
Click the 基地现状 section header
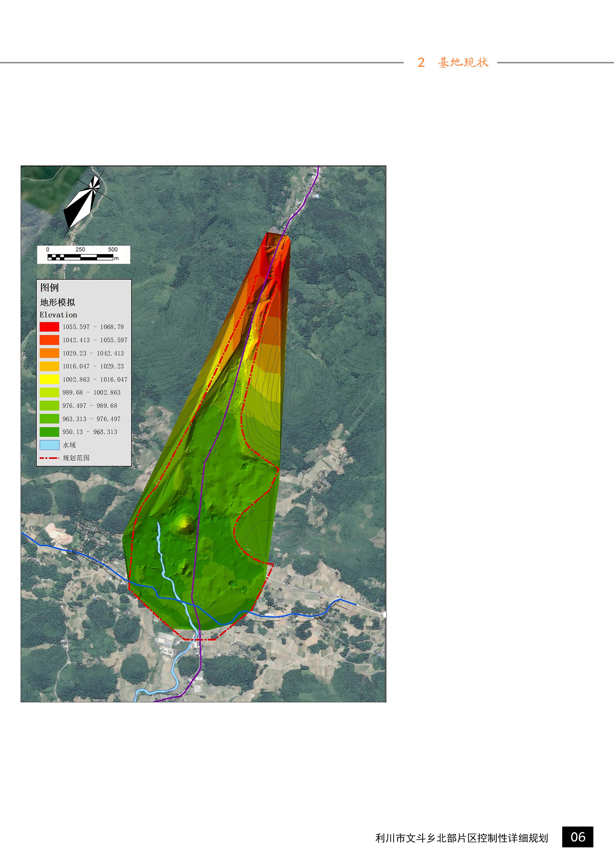(x=463, y=62)
